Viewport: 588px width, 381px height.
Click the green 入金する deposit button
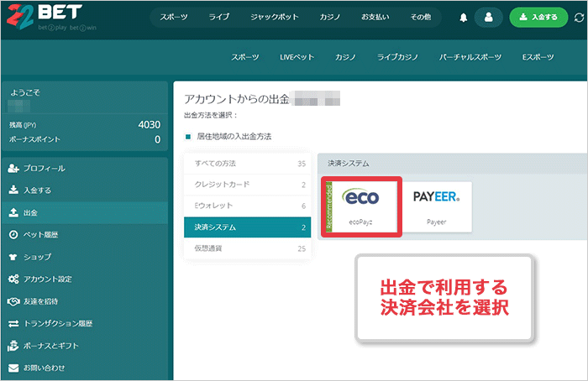(538, 18)
